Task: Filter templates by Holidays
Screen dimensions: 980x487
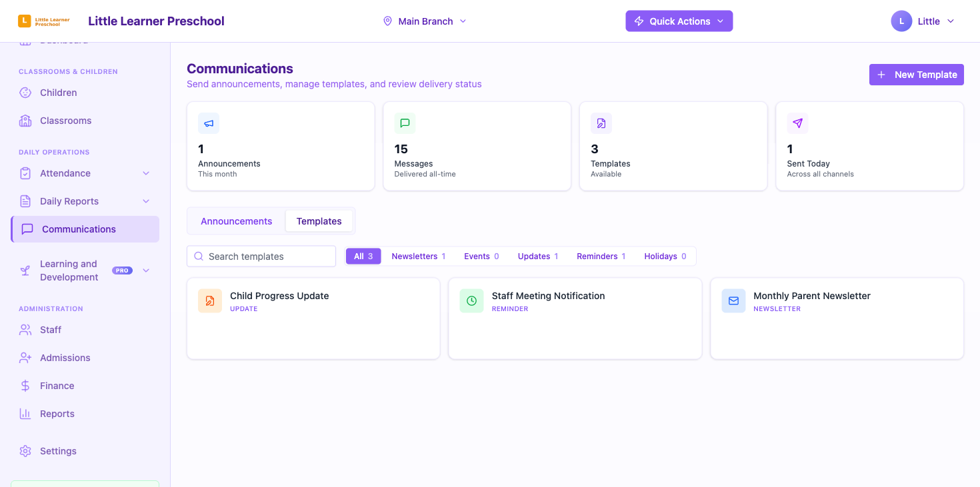Action: tap(665, 256)
